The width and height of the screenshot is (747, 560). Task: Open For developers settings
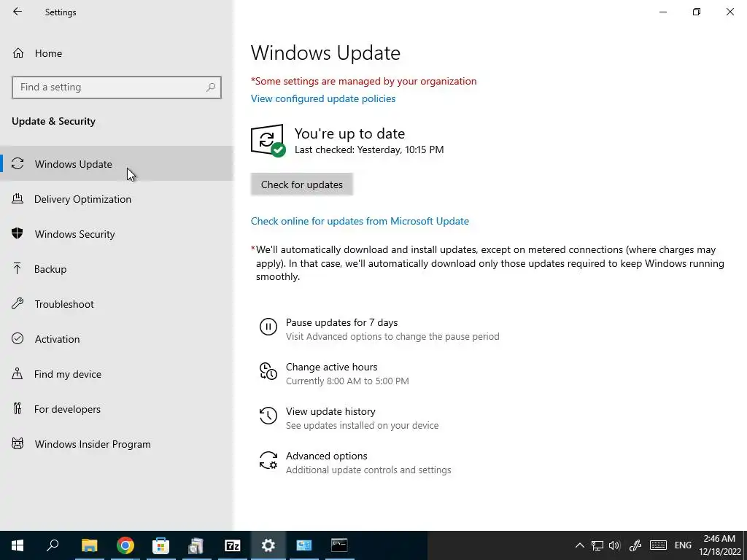pos(117,409)
